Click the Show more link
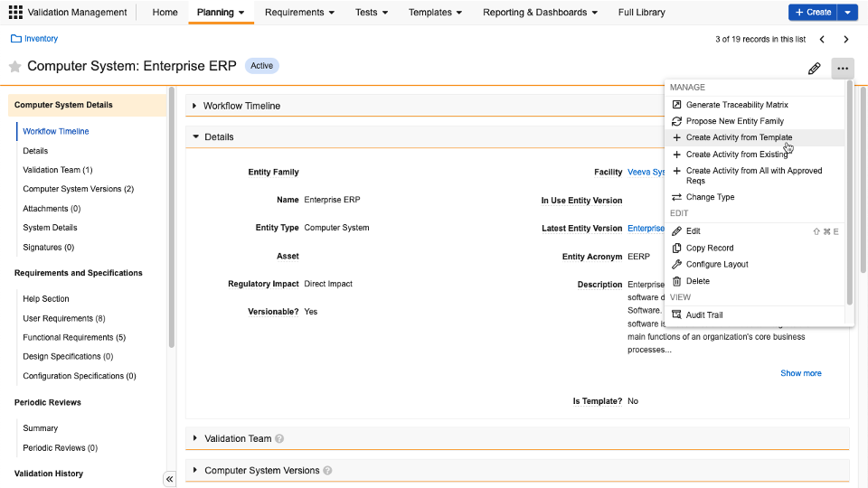 800,373
